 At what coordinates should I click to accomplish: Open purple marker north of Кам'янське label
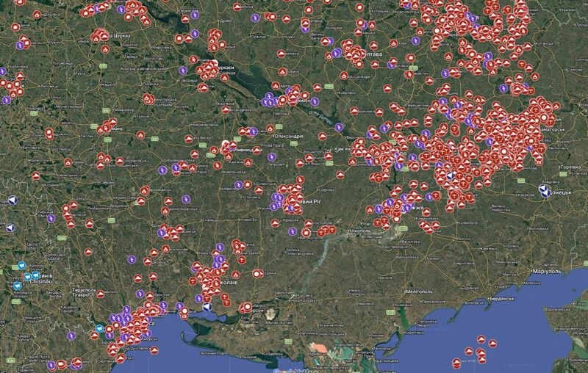click(x=339, y=127)
